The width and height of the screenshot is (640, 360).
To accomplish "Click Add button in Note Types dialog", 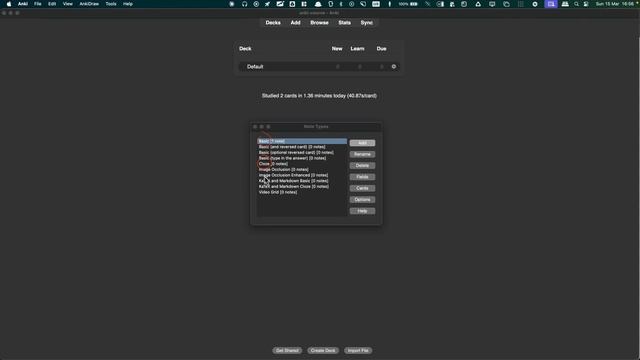I will (x=362, y=143).
